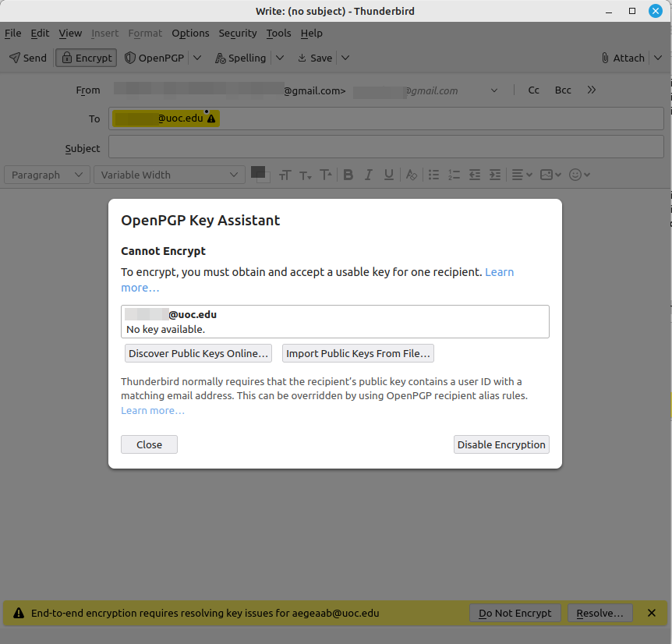Click Discover Public Keys Online button
Image resolution: width=672 pixels, height=644 pixels.
199,353
